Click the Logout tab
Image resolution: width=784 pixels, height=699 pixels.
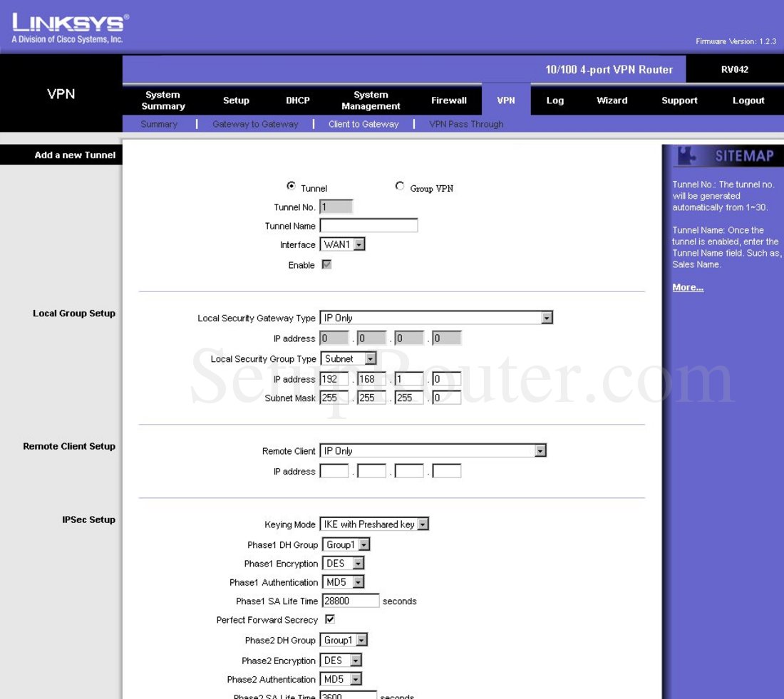pyautogui.click(x=748, y=100)
